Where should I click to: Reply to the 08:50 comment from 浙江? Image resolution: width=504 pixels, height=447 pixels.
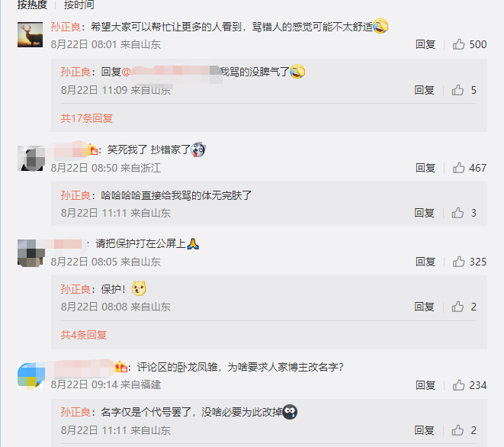point(425,168)
